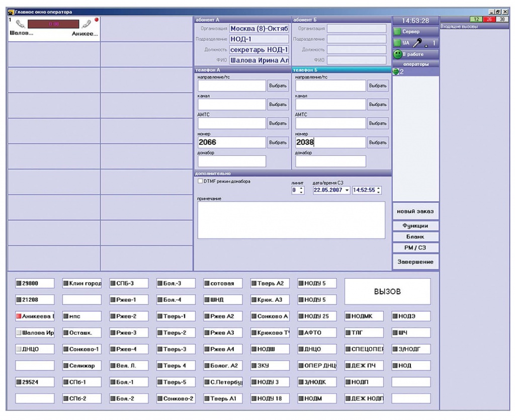Click the time spinner next to 14:52:55
The image size is (515, 420).
tap(379, 191)
